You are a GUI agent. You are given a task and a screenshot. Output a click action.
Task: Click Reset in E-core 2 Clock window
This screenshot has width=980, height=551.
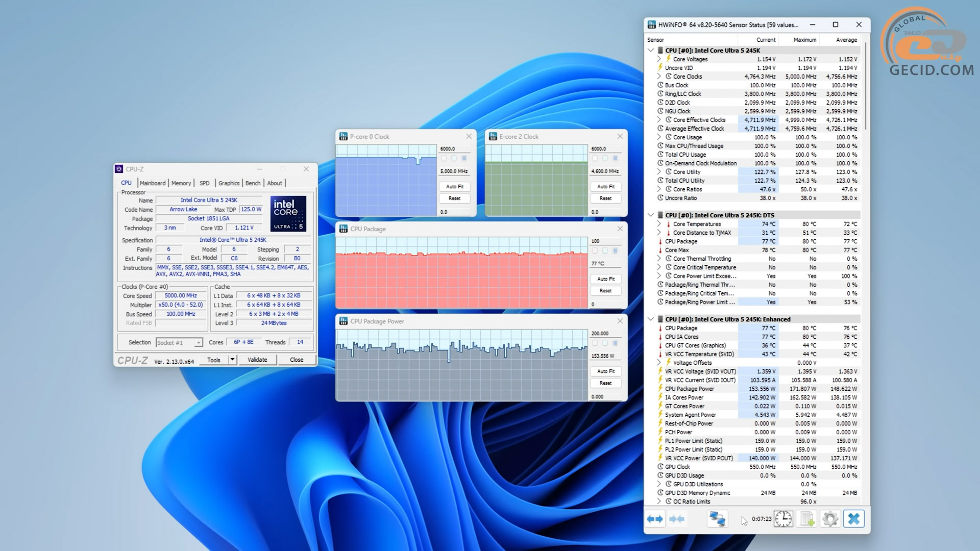tap(606, 198)
